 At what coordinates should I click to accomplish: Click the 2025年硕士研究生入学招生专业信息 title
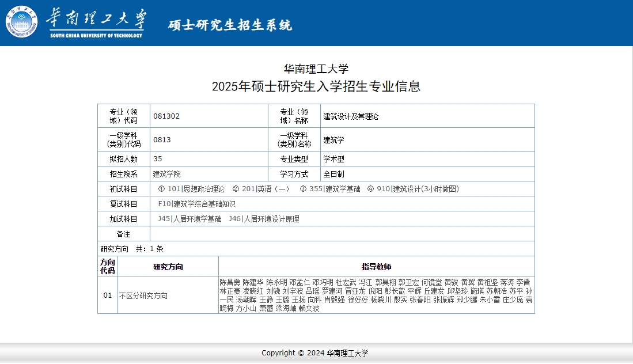pyautogui.click(x=316, y=86)
